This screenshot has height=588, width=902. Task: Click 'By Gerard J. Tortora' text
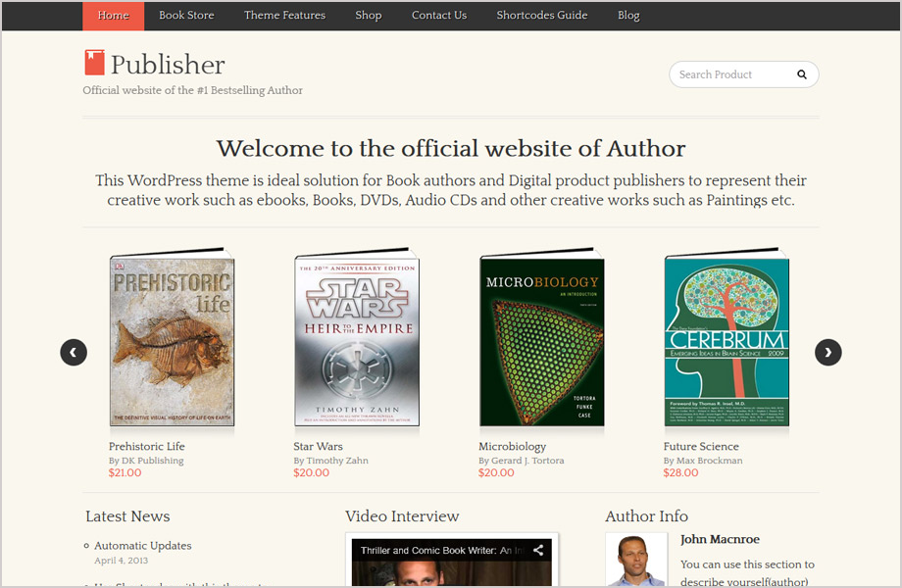click(x=522, y=461)
